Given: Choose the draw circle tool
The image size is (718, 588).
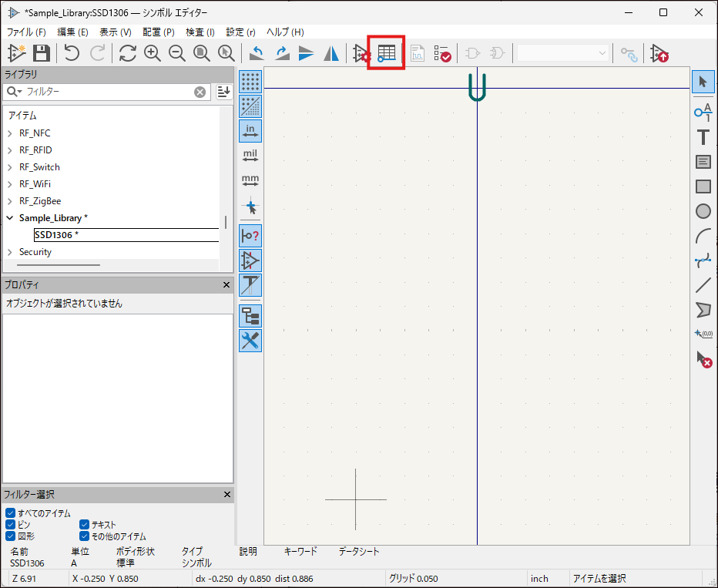Looking at the screenshot, I should point(703,211).
